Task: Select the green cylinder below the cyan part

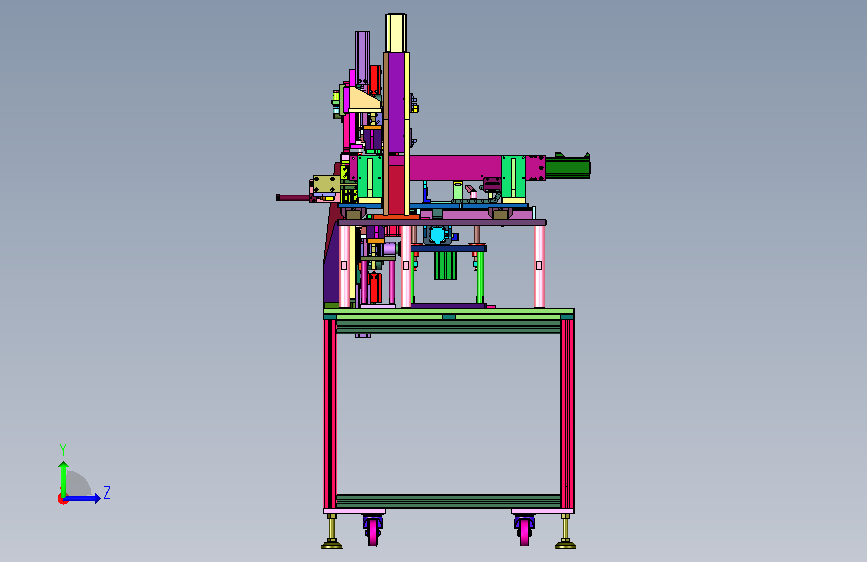Action: pos(445,266)
